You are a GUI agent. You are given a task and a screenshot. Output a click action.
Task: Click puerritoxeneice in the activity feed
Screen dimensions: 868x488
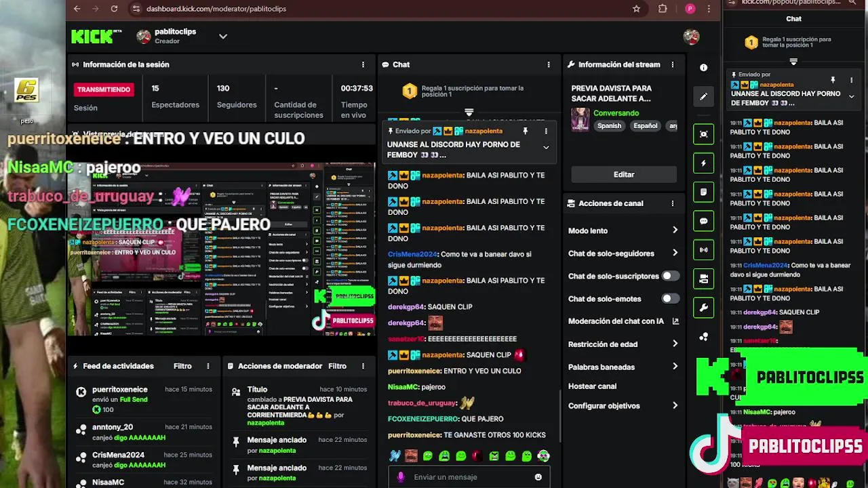pos(120,390)
